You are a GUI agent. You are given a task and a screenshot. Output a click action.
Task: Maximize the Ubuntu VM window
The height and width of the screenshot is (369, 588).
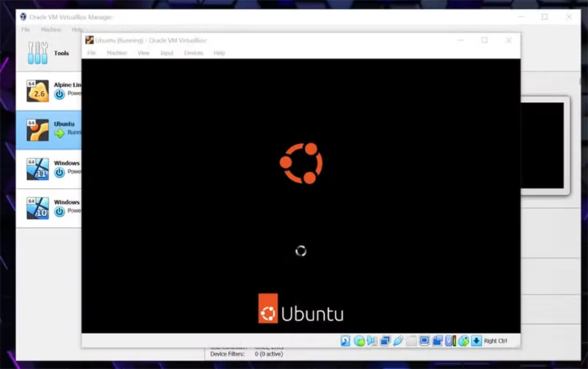pyautogui.click(x=484, y=40)
